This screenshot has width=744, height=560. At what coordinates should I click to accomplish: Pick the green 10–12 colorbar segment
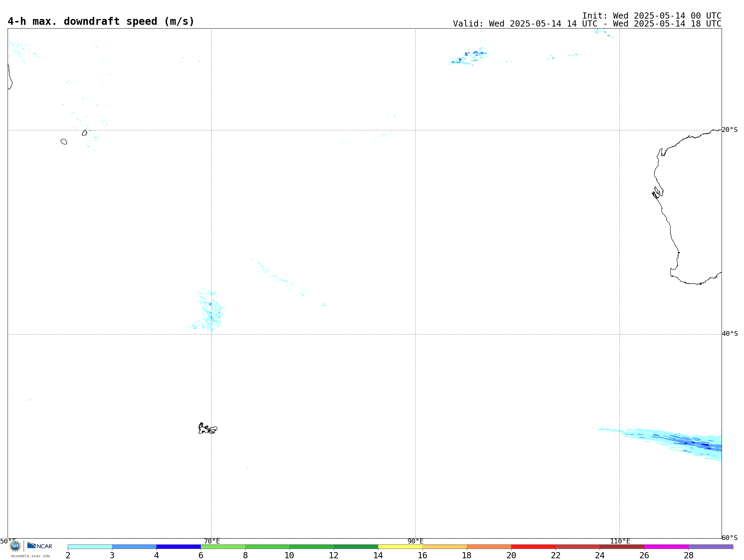[311, 547]
